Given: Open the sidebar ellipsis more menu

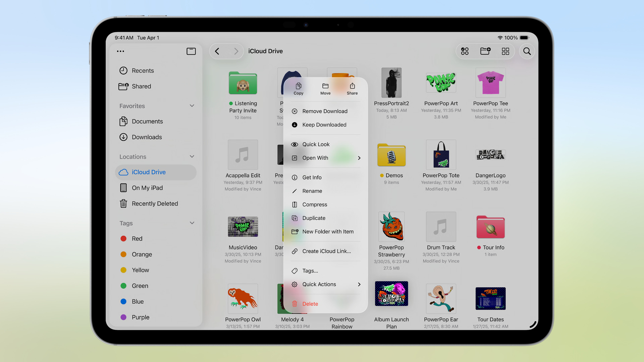Looking at the screenshot, I should (120, 51).
